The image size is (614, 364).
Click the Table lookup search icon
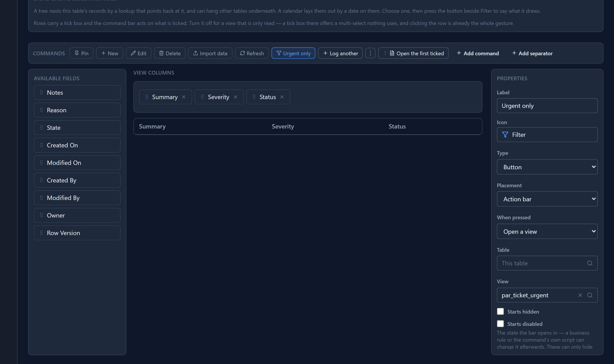pyautogui.click(x=590, y=263)
